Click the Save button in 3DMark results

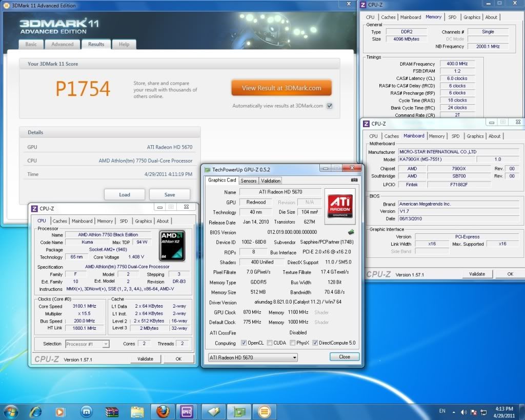tap(170, 195)
